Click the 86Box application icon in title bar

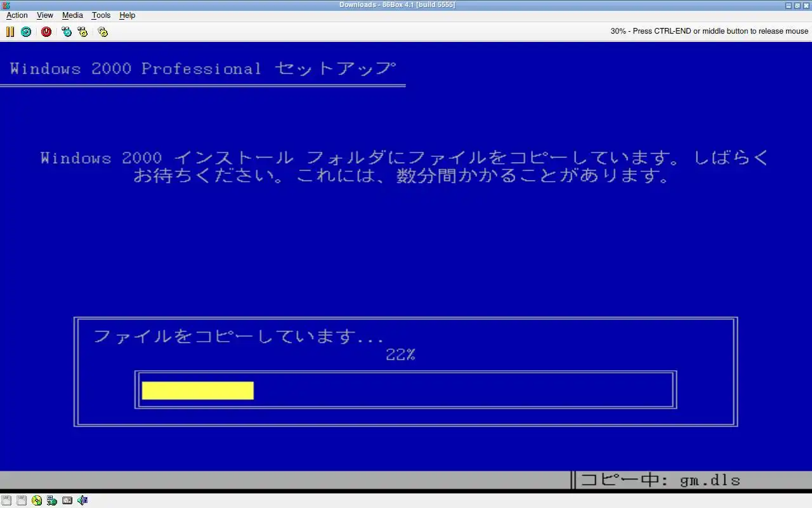pyautogui.click(x=6, y=5)
